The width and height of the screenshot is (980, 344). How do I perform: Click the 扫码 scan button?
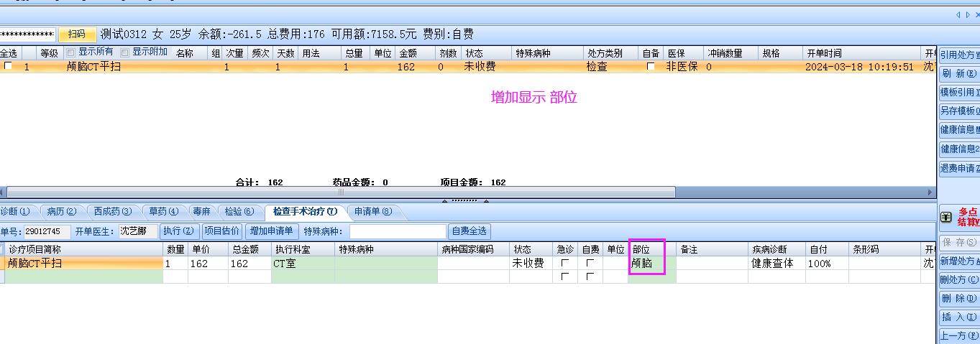(77, 34)
